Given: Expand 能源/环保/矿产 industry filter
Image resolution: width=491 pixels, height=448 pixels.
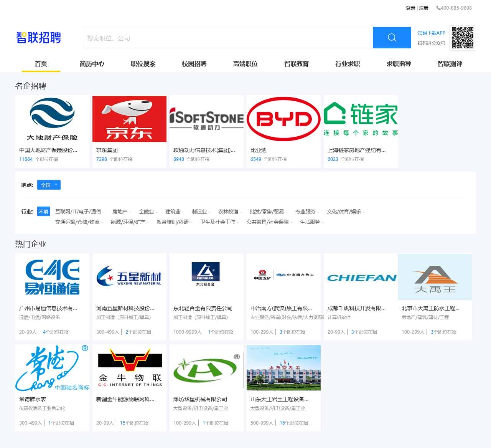Looking at the screenshot, I should tap(129, 222).
